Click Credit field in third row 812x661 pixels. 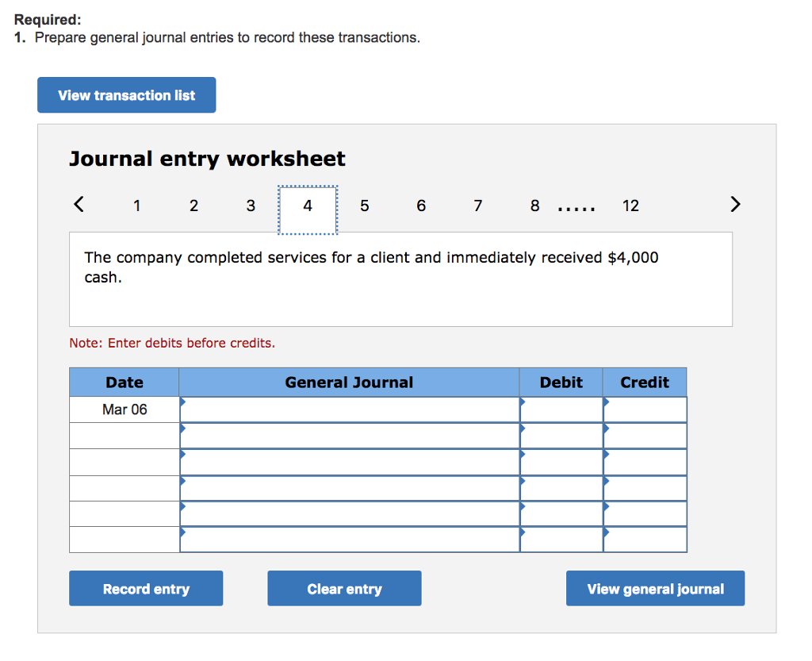click(645, 462)
